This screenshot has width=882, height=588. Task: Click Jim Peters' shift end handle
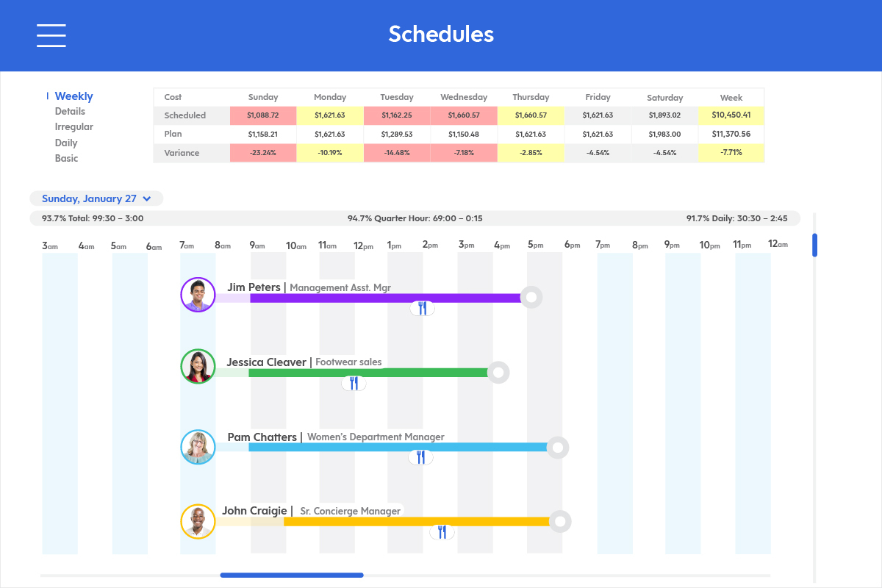pos(531,297)
